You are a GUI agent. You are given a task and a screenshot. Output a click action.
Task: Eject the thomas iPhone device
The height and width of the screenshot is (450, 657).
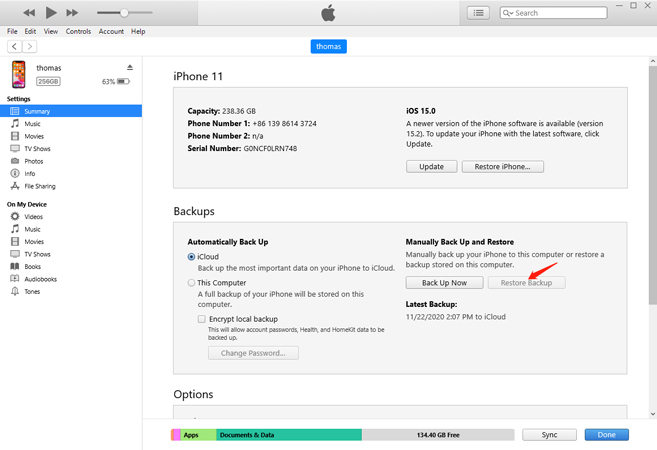129,67
